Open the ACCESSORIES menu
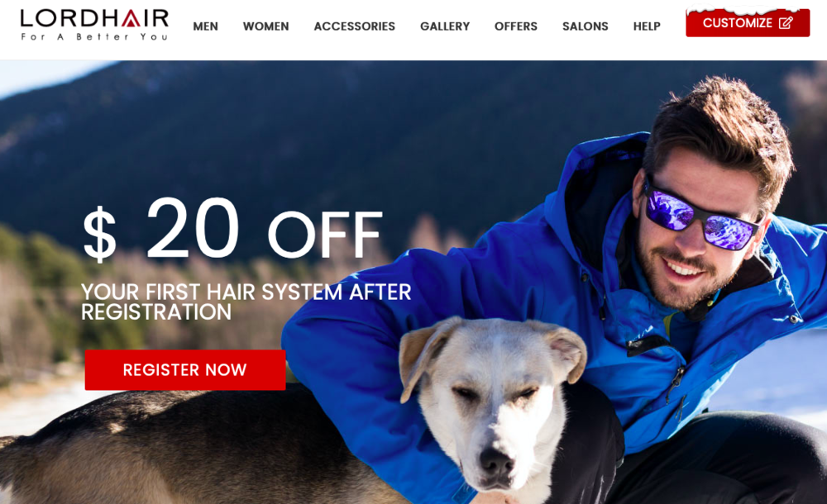The height and width of the screenshot is (504, 827). (355, 26)
